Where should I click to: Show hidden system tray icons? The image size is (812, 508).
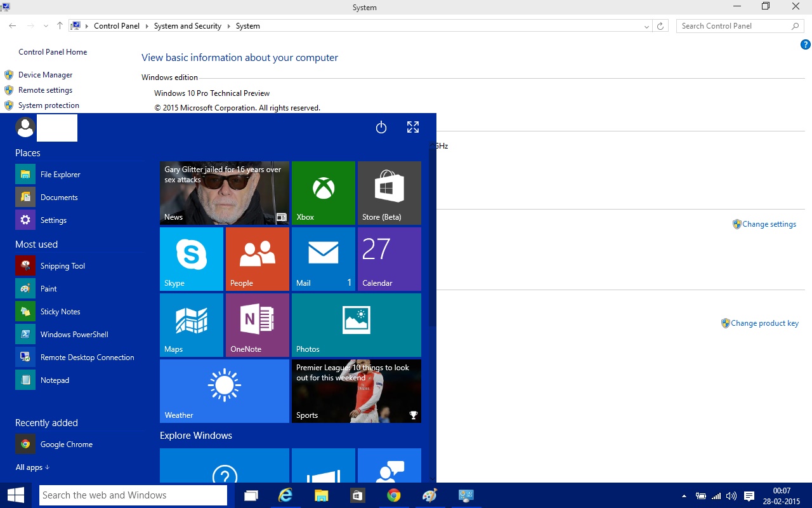pyautogui.click(x=684, y=496)
